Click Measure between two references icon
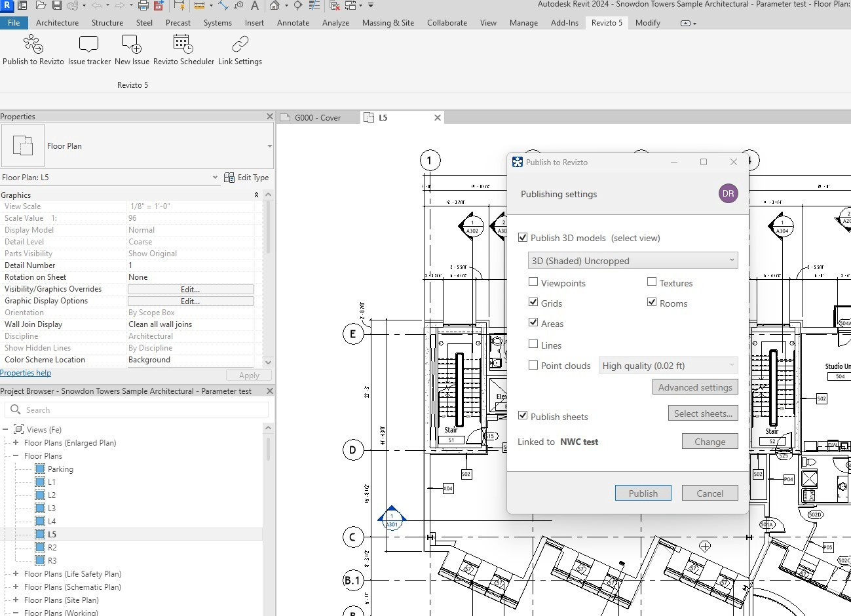 point(199,5)
